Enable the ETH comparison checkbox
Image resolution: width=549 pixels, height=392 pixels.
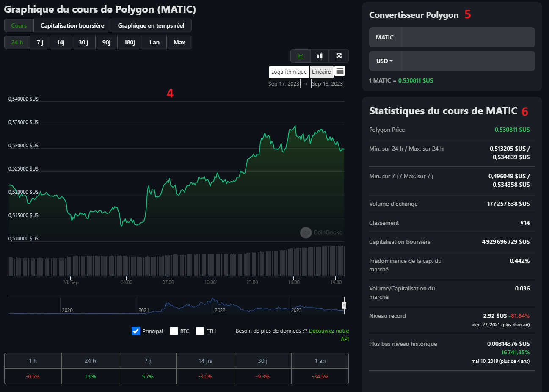(x=200, y=331)
